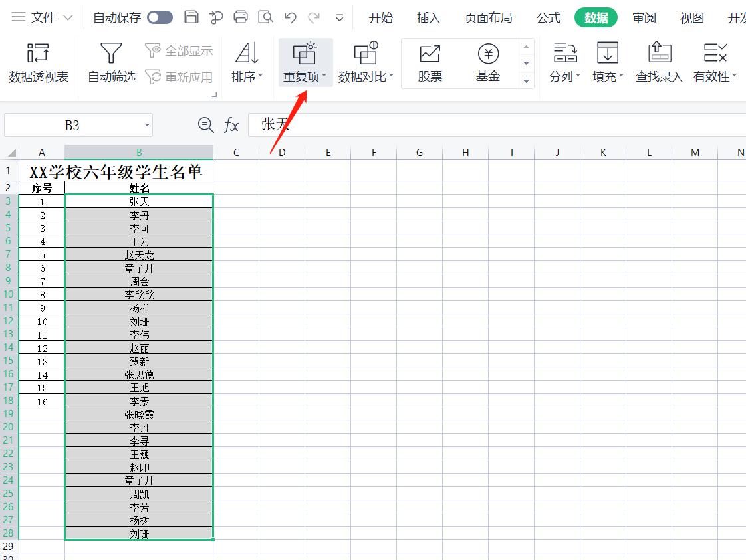Open the 数据透视表 (PivotTable) tool
This screenshot has width=746, height=560.
(x=38, y=62)
